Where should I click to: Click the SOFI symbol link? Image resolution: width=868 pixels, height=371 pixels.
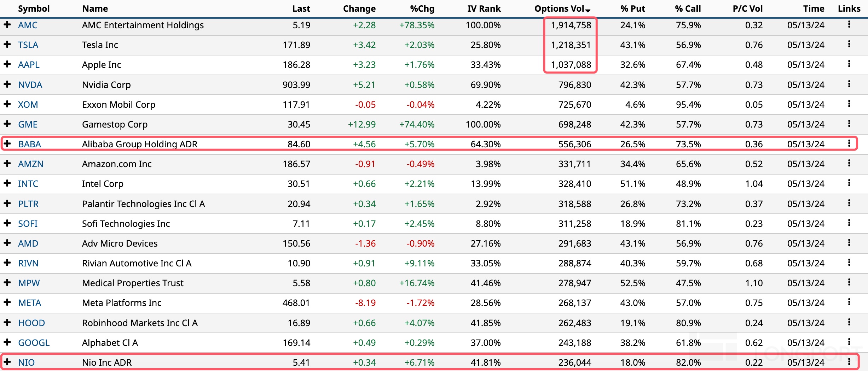pyautogui.click(x=28, y=224)
